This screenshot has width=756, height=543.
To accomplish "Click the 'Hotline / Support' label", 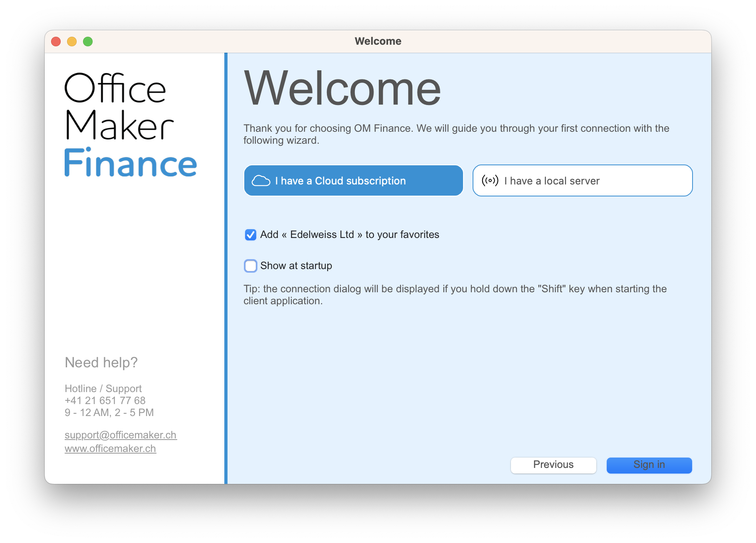I will [x=103, y=388].
